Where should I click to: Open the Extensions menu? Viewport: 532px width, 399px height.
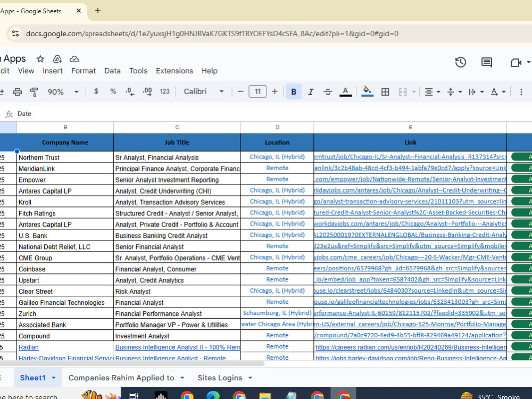174,71
